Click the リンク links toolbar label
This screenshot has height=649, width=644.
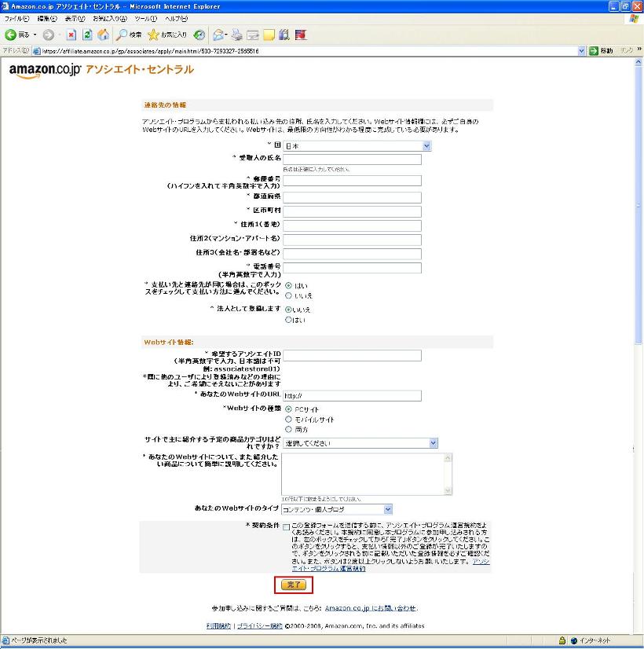[627, 50]
